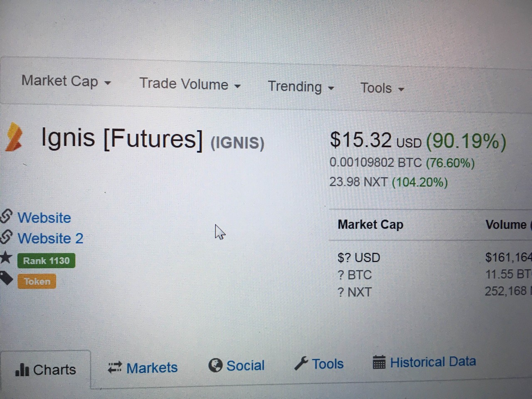Viewport: 532px width, 399px height.
Task: Click the bar chart icon on Charts tab
Action: pos(22,369)
